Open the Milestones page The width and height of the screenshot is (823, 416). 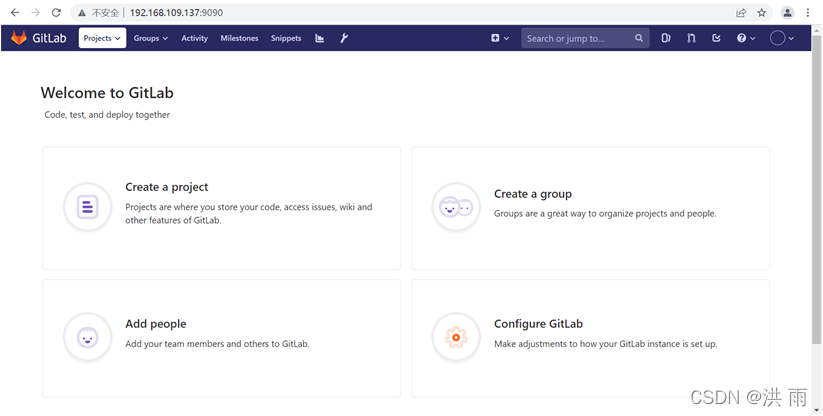point(239,38)
